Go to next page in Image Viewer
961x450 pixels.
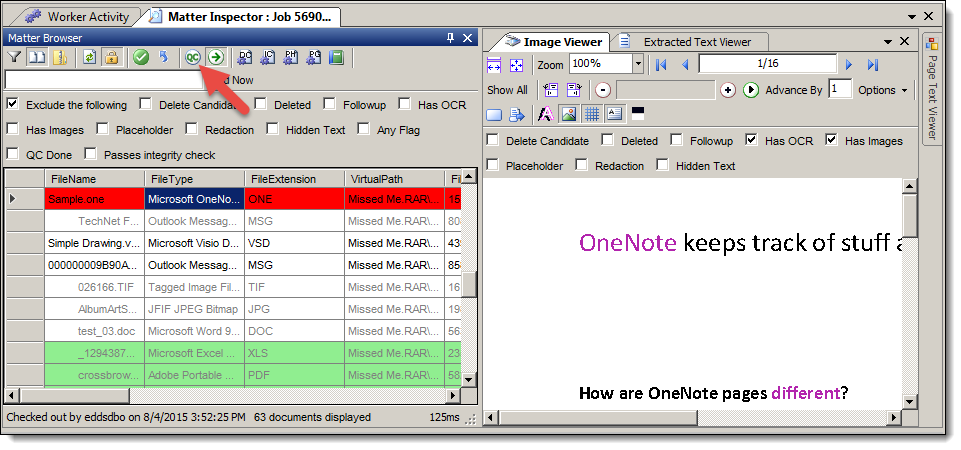click(x=849, y=64)
